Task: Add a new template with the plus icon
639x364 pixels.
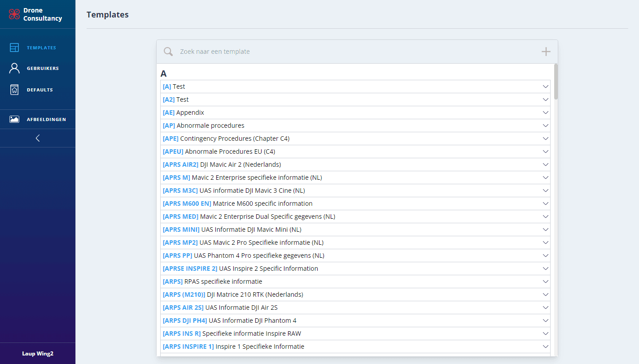Action: [x=546, y=52]
